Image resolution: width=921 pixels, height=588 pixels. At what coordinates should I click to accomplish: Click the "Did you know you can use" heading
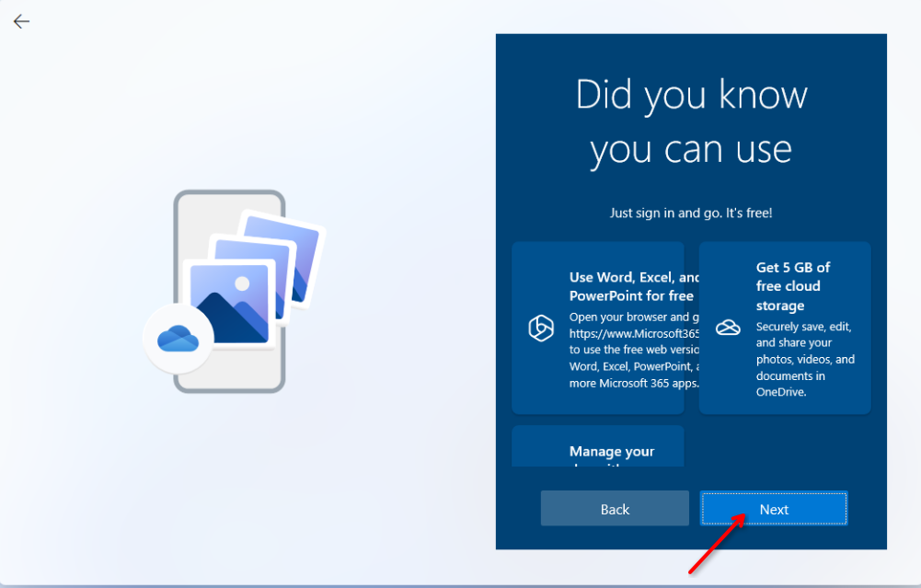coord(691,121)
